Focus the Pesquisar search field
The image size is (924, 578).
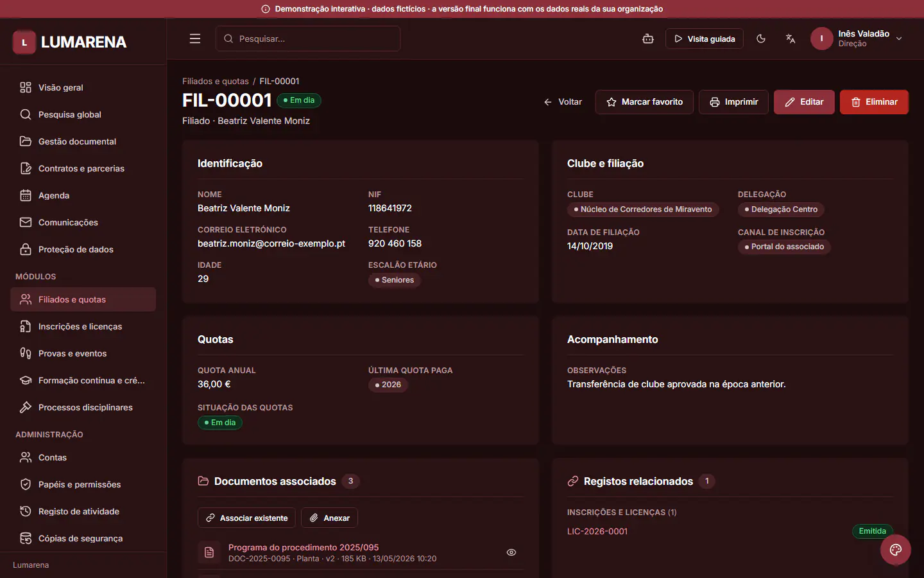pos(308,39)
